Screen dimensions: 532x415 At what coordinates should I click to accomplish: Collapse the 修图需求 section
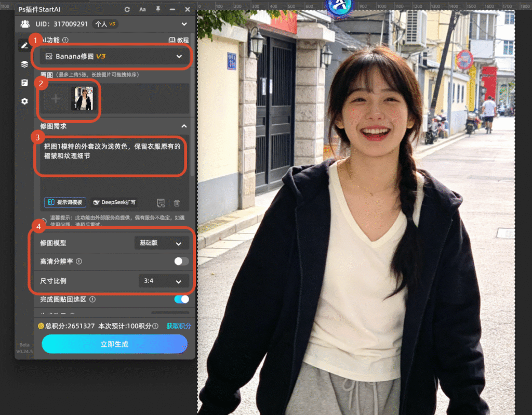coord(184,126)
